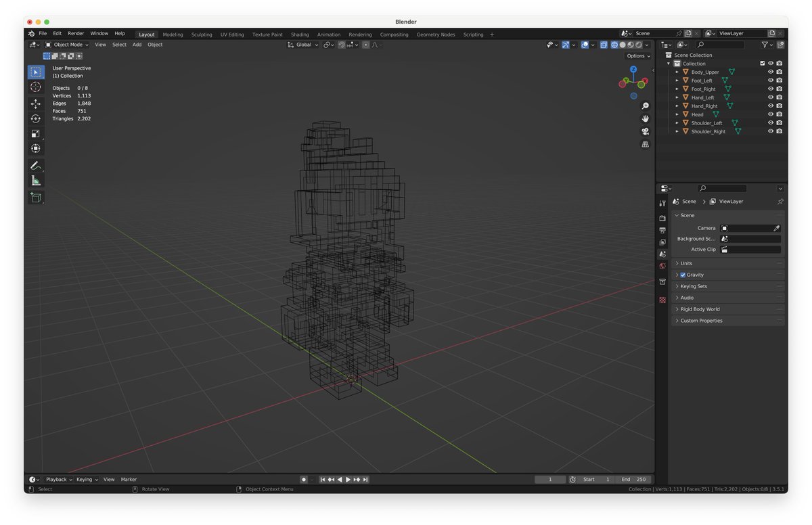Select the Add Cube tool
Image resolution: width=812 pixels, height=525 pixels.
(36, 198)
